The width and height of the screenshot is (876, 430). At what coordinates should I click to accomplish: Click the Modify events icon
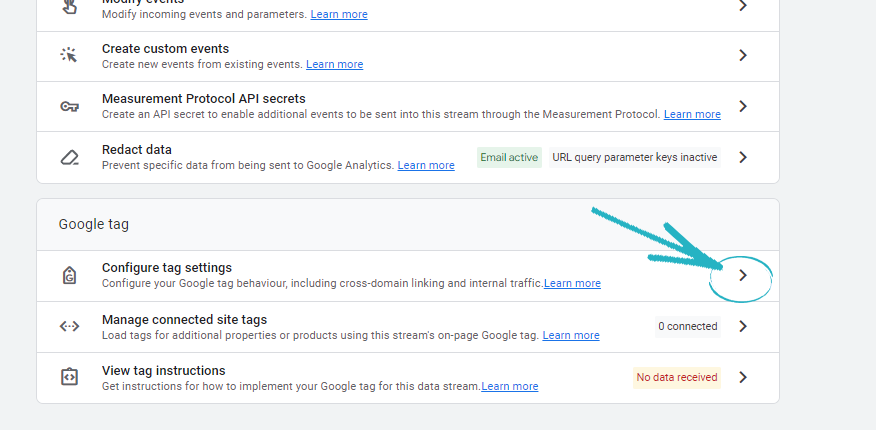tap(69, 7)
